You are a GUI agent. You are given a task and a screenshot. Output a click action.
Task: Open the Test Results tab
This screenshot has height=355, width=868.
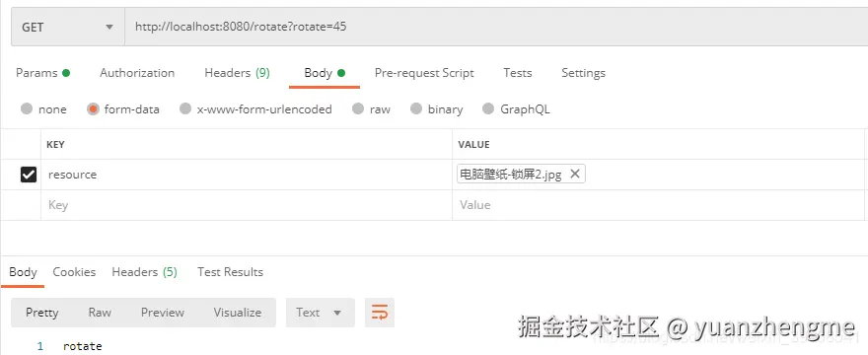pyautogui.click(x=230, y=272)
